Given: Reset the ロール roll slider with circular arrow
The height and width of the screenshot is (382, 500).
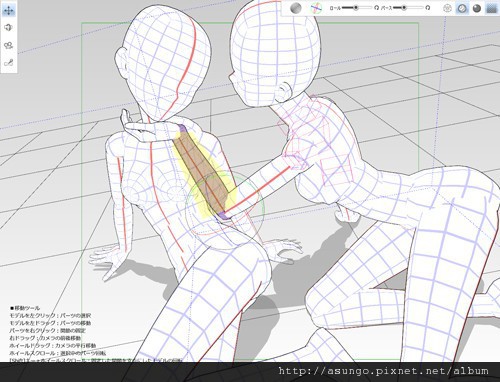Looking at the screenshot, I should (x=376, y=8).
